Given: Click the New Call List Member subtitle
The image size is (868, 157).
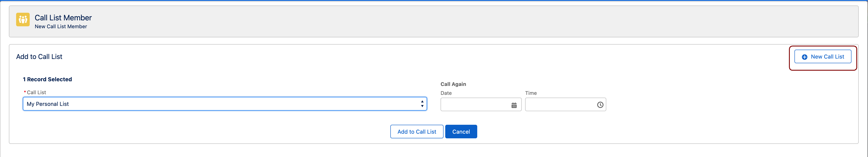Looking at the screenshot, I should 61,26.
